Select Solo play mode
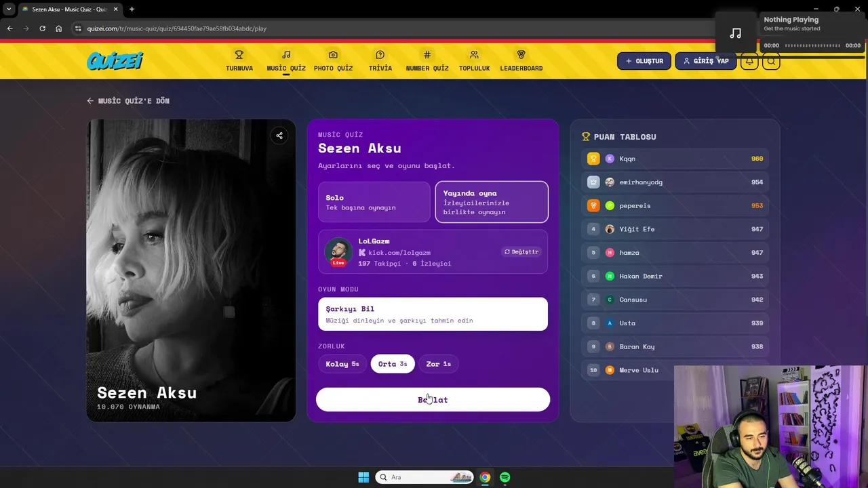The width and height of the screenshot is (868, 488). click(x=374, y=202)
